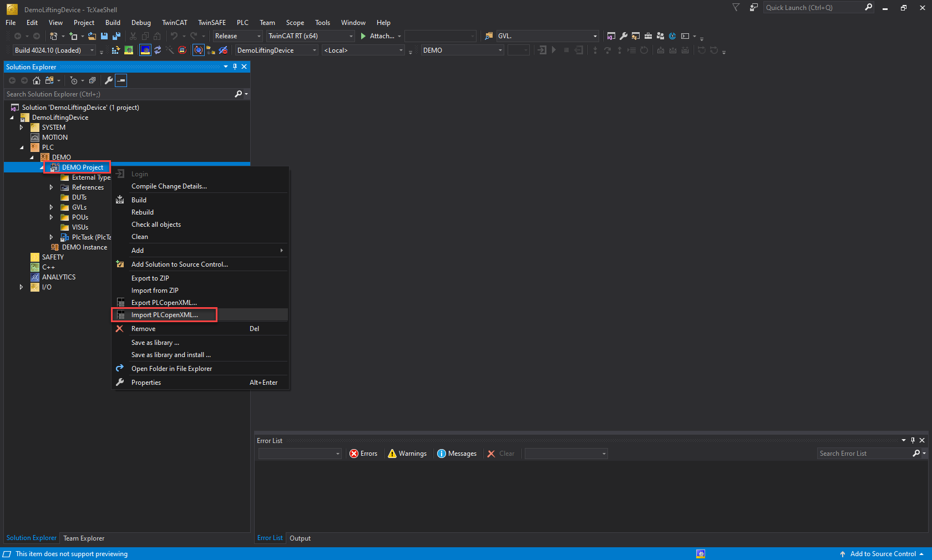Click the Activate Configuration toolbar icon
932x560 pixels.
coord(115,50)
